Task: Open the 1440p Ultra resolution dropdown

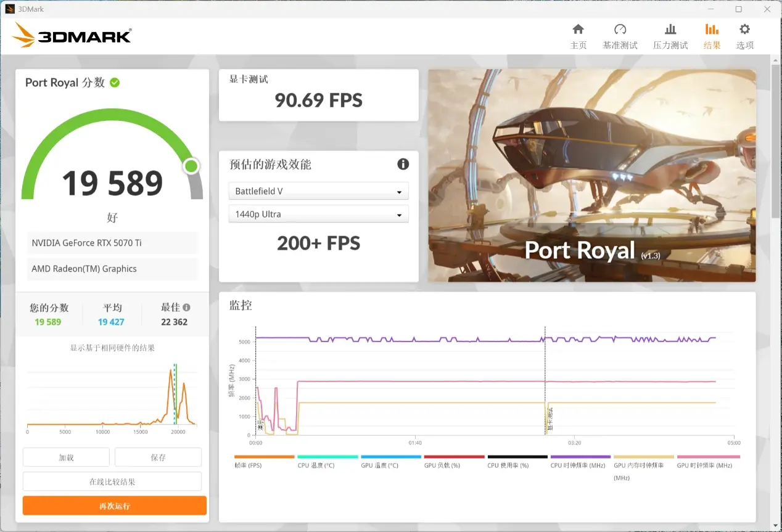Action: pyautogui.click(x=318, y=214)
